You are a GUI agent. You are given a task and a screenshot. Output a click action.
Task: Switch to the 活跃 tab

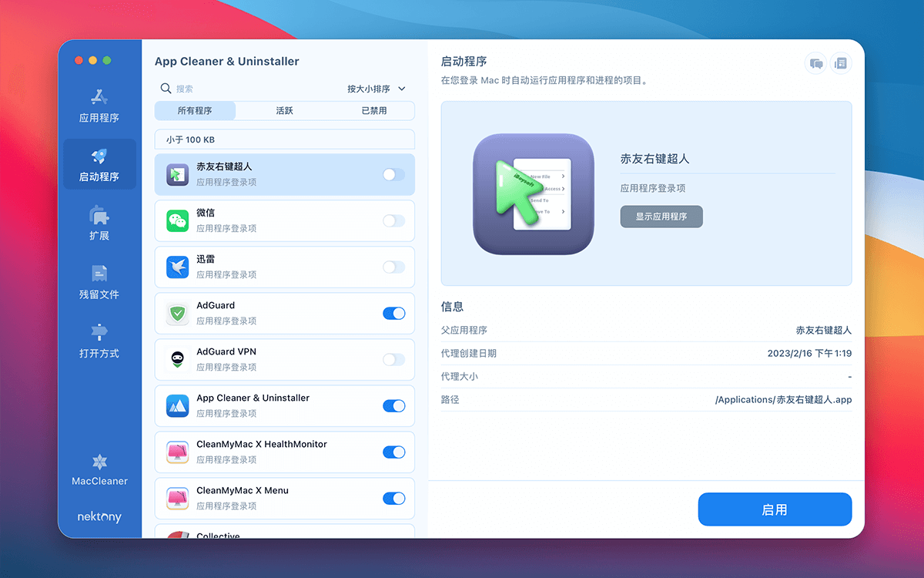pyautogui.click(x=285, y=111)
